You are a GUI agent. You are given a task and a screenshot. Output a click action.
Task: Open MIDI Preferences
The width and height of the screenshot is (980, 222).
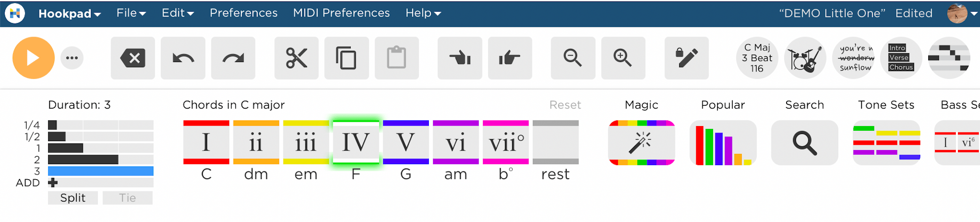[x=341, y=13]
